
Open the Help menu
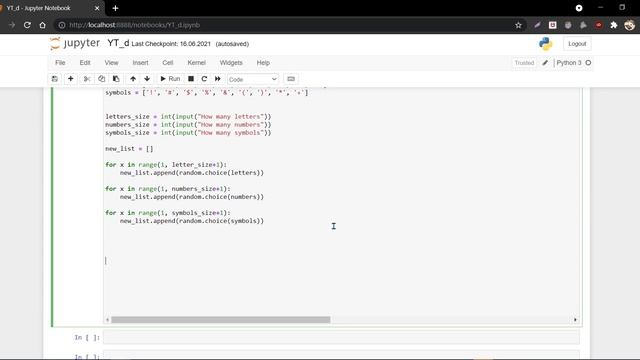tap(263, 63)
